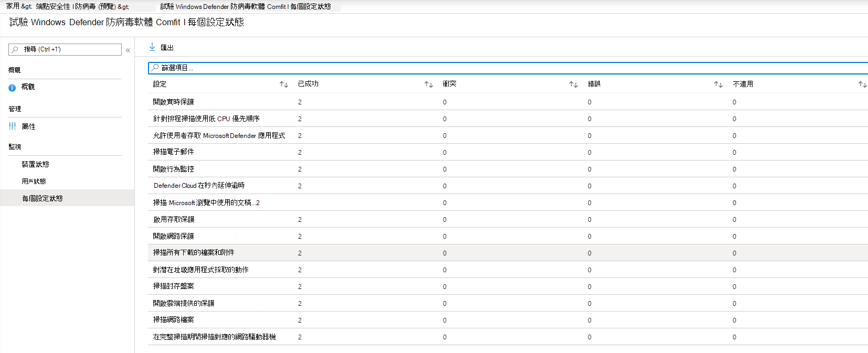
Task: Select the 在完整掃描期間掃描對應的網路驅動器機 row
Action: pyautogui.click(x=508, y=337)
